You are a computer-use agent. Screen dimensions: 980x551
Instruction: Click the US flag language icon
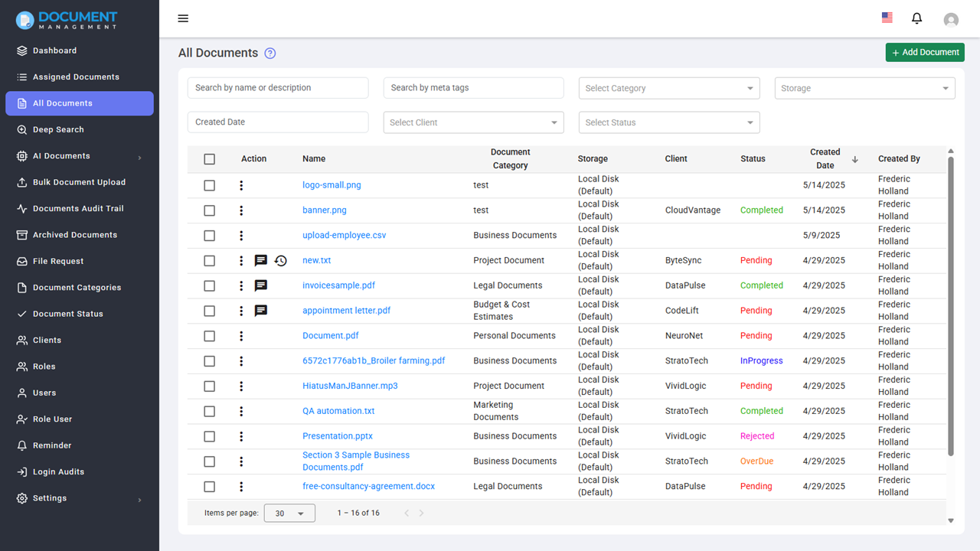click(x=887, y=18)
